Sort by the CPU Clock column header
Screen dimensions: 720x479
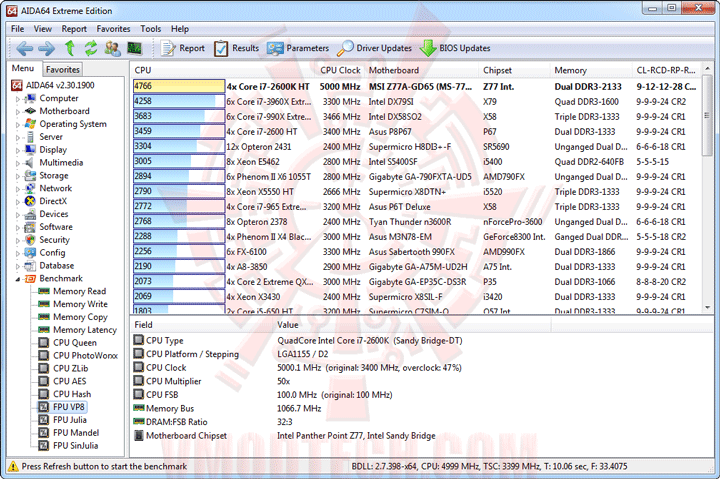(340, 70)
